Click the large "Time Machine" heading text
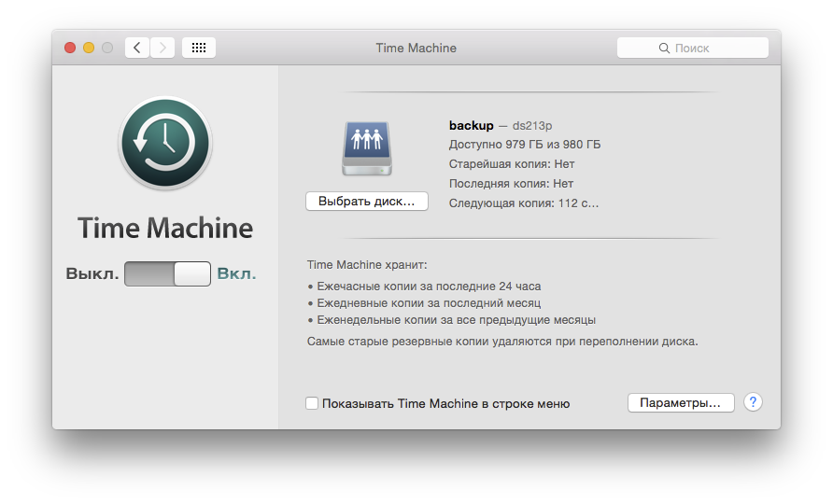Screen dimensions: 833x504 (165, 229)
